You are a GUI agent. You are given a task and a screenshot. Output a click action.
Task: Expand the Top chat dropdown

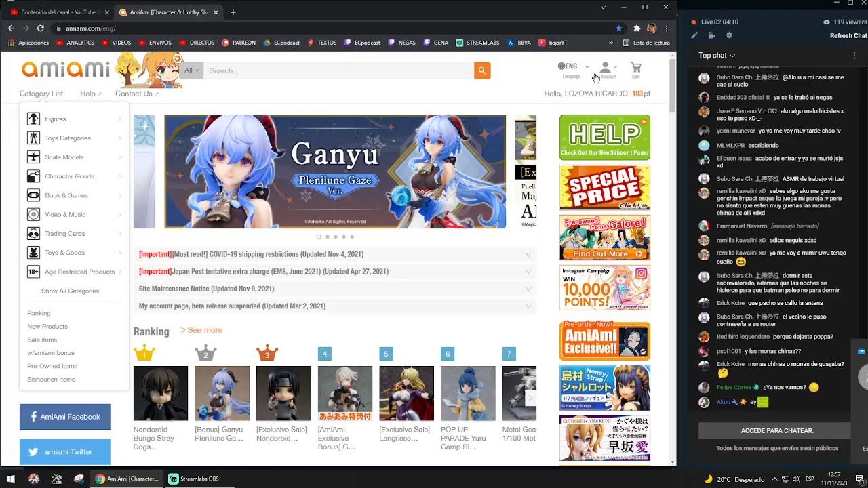(717, 56)
